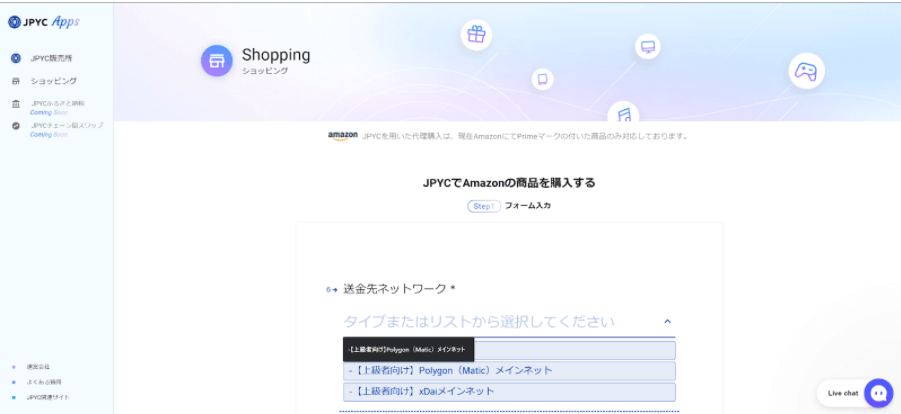Open Live chat bubble icon
The width and height of the screenshot is (901, 414).
coord(878,393)
